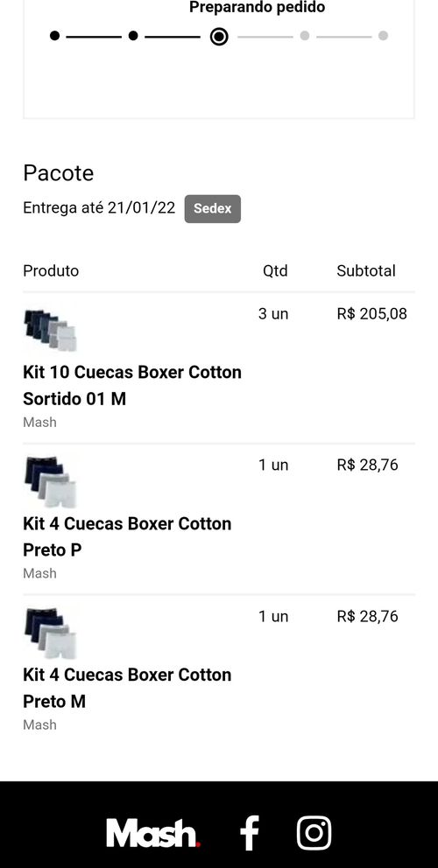Open the Instagram icon in footer
Viewport: 438px width, 868px height.
tap(314, 833)
